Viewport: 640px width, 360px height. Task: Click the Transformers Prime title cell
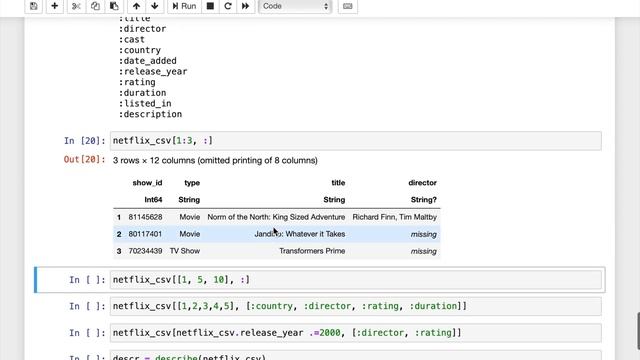pos(312,251)
